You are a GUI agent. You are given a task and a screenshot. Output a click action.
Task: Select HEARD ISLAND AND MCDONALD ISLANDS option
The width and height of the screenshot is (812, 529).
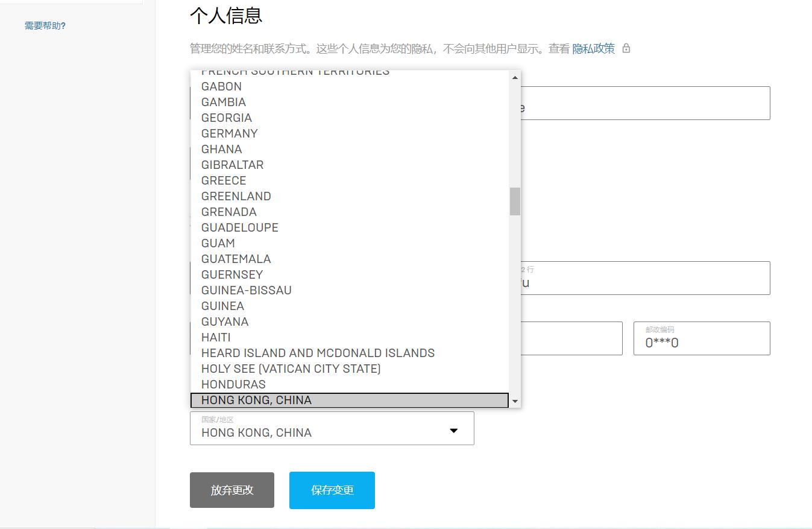(x=318, y=353)
